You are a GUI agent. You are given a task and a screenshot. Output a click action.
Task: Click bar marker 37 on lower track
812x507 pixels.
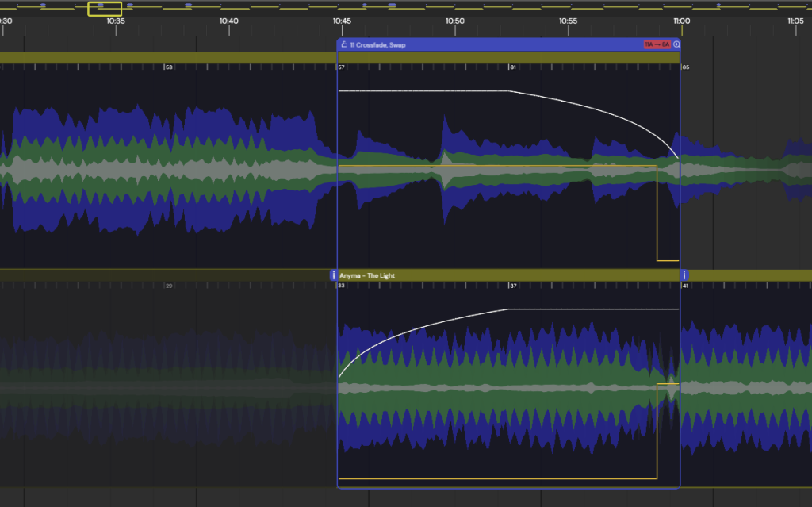(x=512, y=286)
